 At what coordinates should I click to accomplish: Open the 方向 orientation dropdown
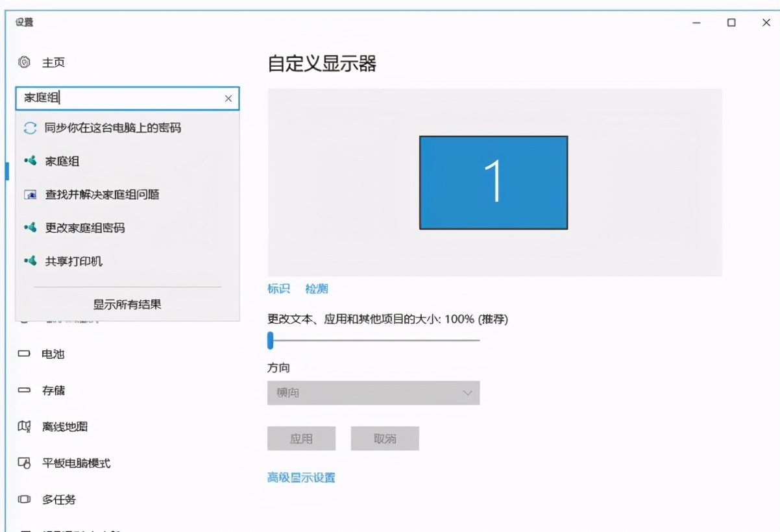(x=374, y=393)
